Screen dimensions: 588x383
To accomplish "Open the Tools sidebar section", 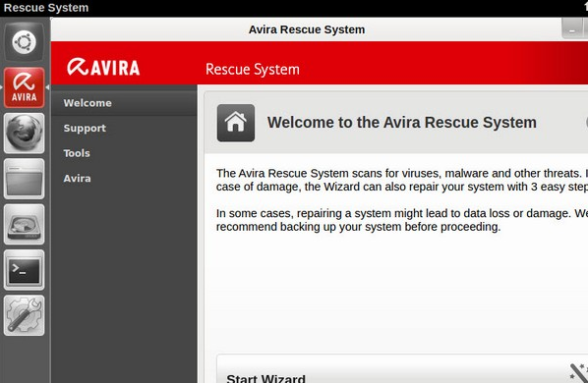I will click(x=124, y=153).
